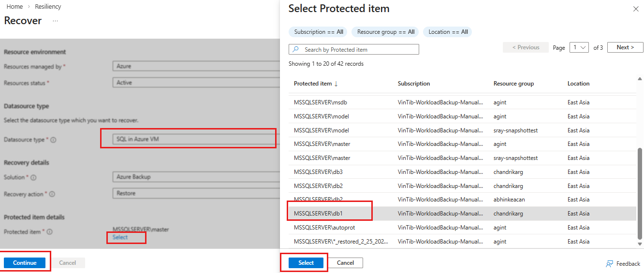Click Cancel in the Select Protected item panel
This screenshot has height=273, width=644.
345,263
